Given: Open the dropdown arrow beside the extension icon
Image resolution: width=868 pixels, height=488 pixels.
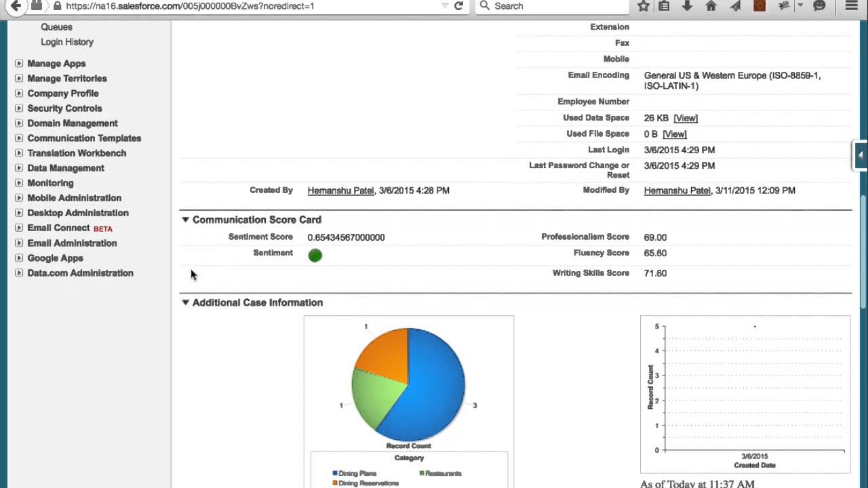Looking at the screenshot, I should tap(800, 5).
